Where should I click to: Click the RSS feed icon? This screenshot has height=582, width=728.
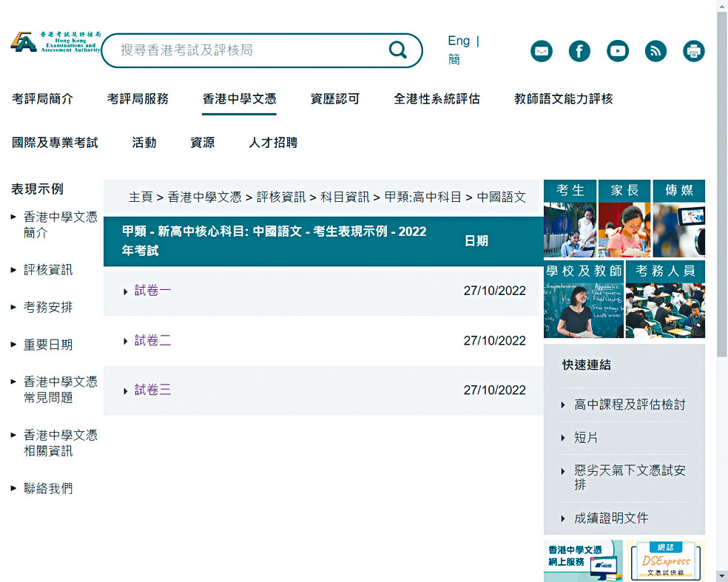pyautogui.click(x=655, y=51)
